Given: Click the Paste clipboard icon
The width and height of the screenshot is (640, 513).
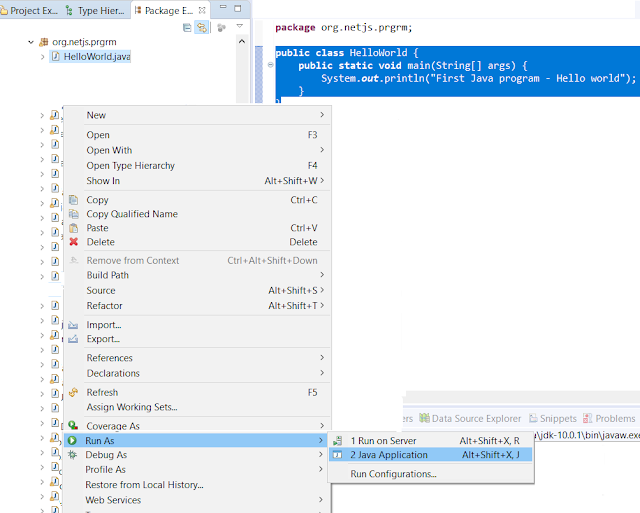Looking at the screenshot, I should [x=73, y=228].
